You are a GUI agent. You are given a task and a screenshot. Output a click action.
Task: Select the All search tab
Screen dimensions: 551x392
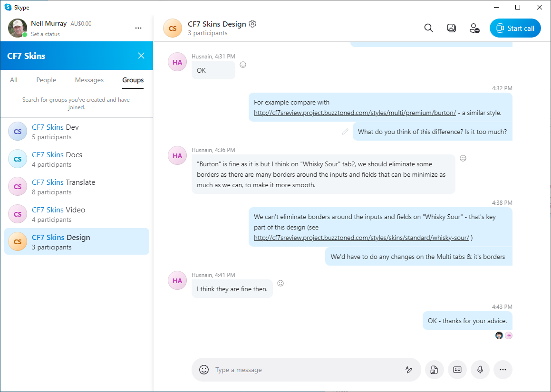coord(14,80)
